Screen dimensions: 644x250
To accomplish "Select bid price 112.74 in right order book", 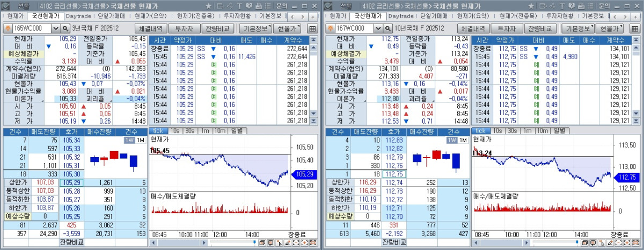I will (x=393, y=182).
